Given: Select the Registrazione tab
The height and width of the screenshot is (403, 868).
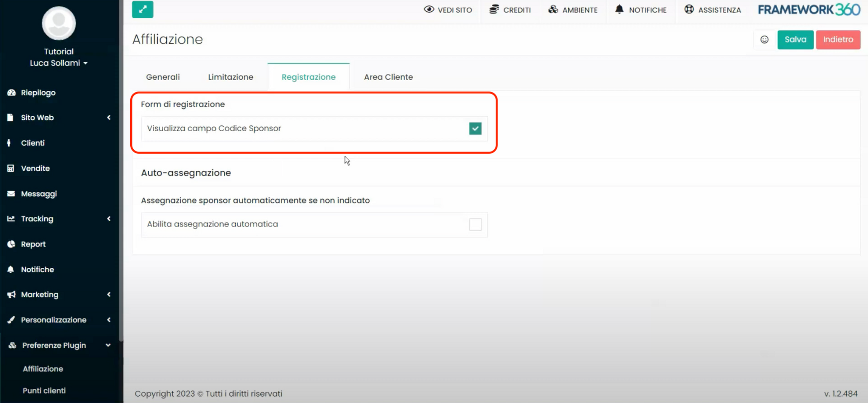Looking at the screenshot, I should coord(309,77).
